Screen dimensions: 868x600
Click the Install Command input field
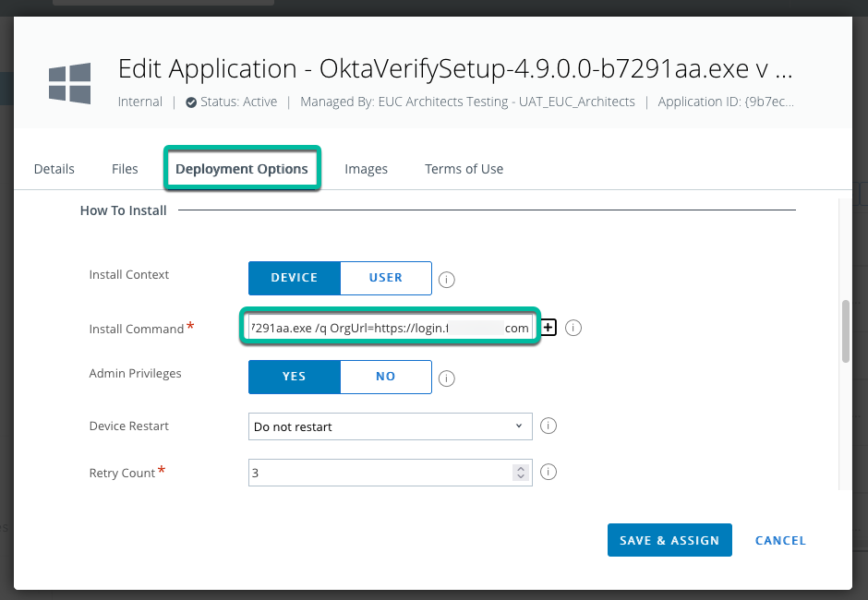tap(390, 328)
